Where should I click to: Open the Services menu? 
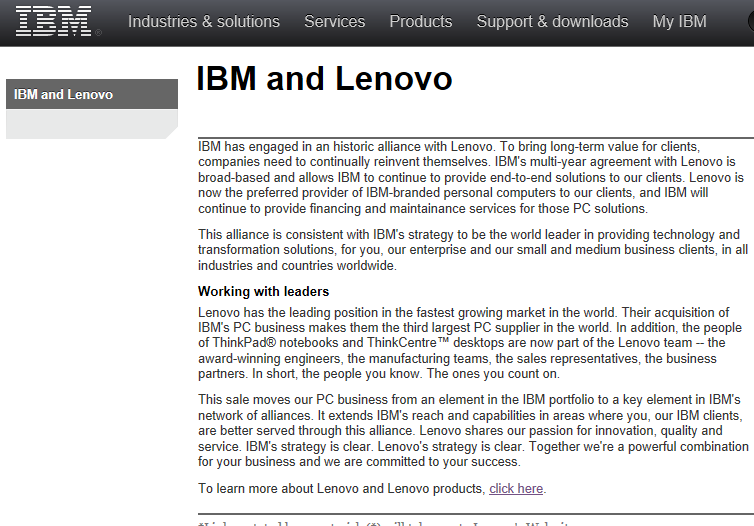pos(335,22)
